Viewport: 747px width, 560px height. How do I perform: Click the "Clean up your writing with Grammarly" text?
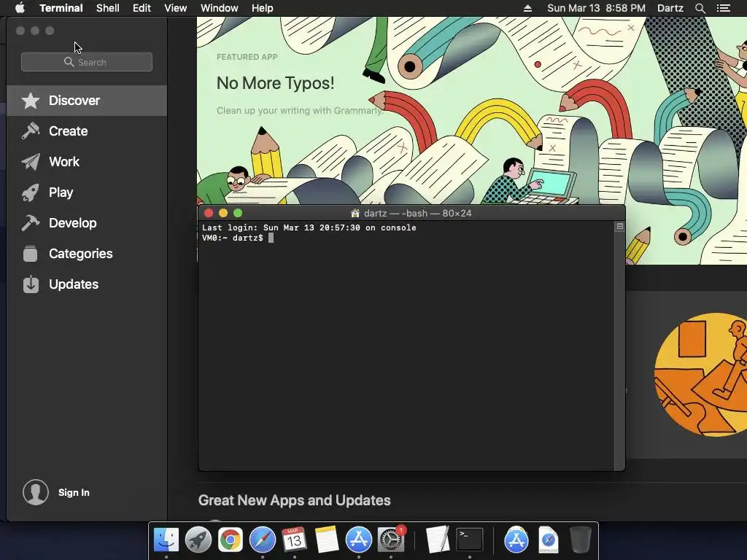click(x=300, y=111)
